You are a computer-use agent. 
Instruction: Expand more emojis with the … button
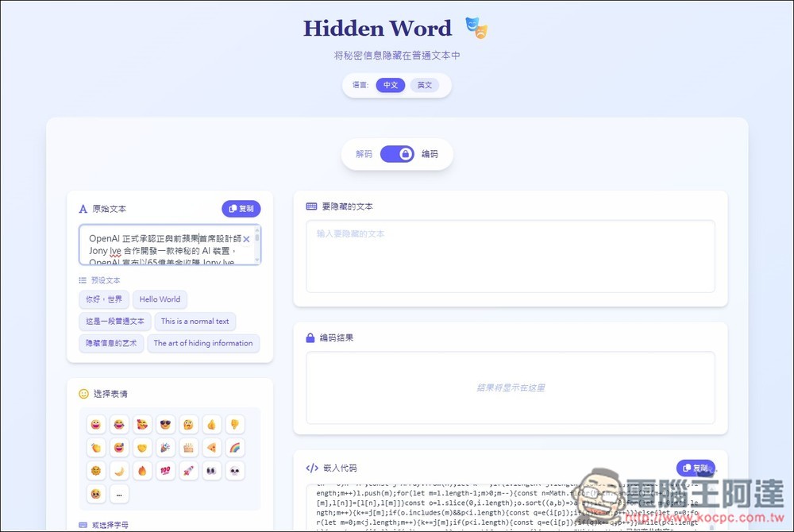tap(119, 494)
